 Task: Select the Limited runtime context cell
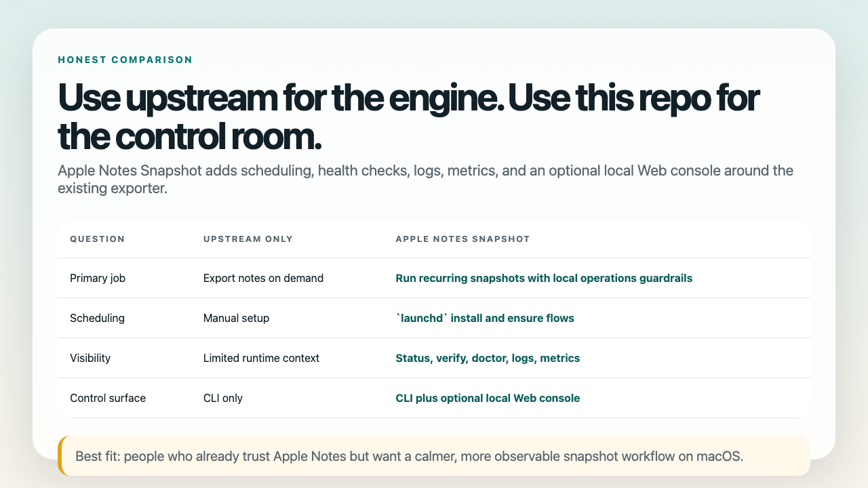pos(261,358)
